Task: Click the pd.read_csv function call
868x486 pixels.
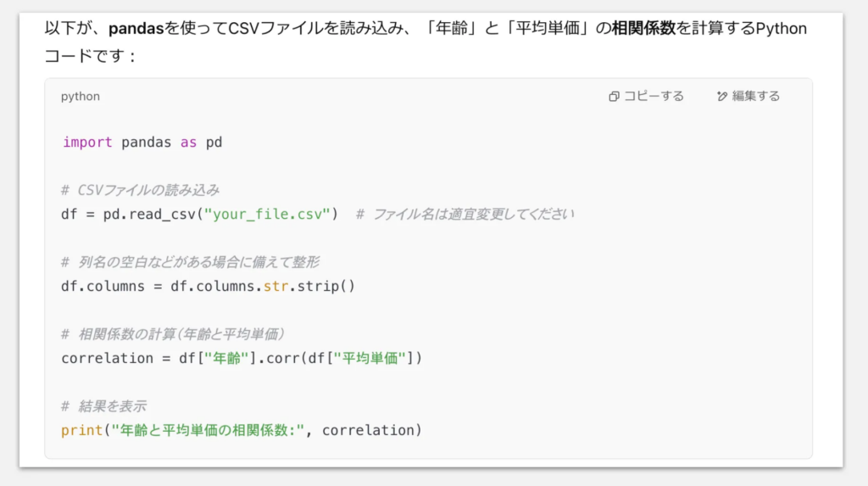Action: click(x=149, y=215)
